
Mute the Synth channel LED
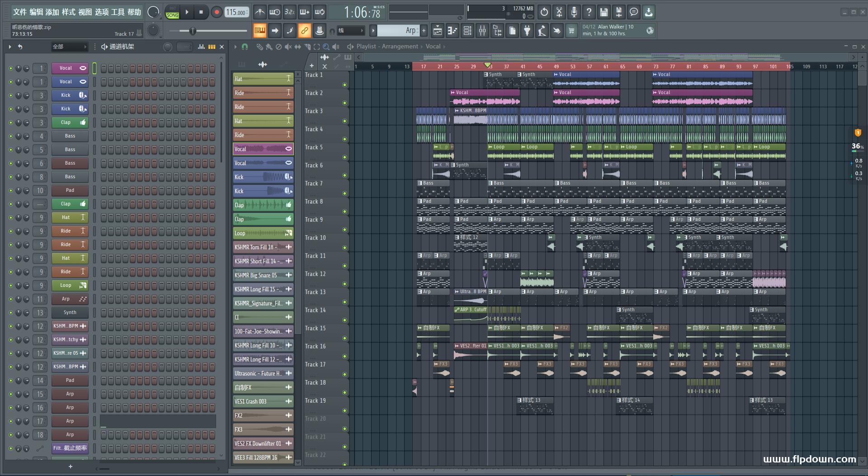(x=11, y=313)
